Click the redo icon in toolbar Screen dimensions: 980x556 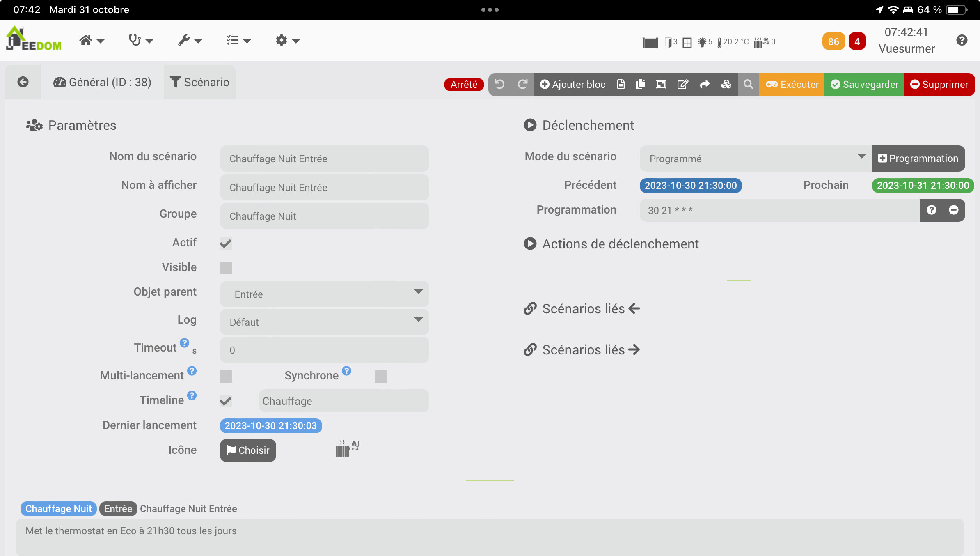tap(522, 84)
